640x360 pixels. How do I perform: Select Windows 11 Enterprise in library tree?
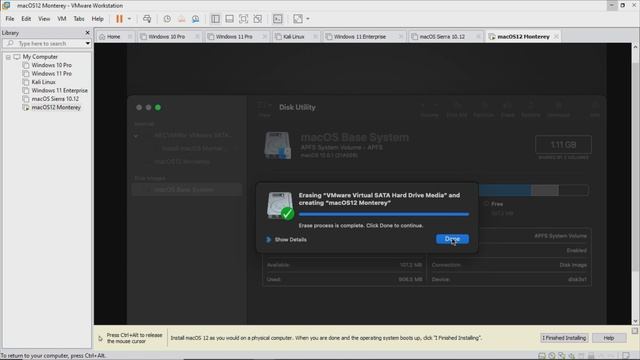[x=60, y=91]
